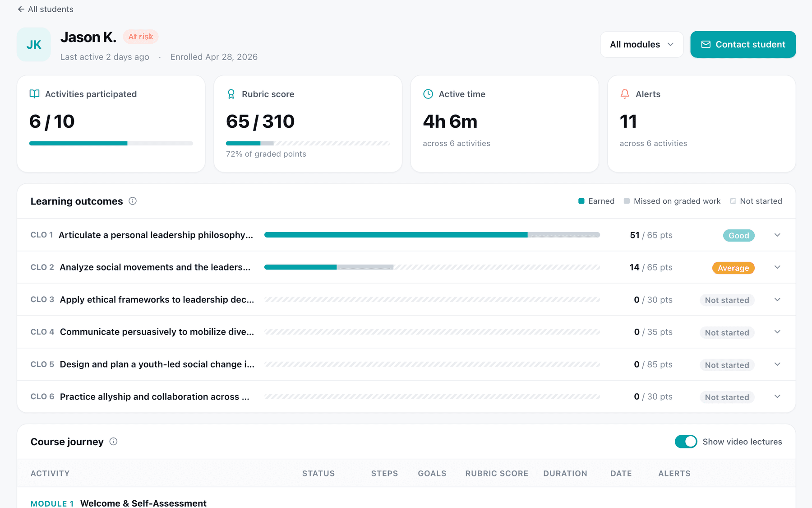Viewport: 812px width, 508px height.
Task: Click the Contact student button
Action: 743,44
